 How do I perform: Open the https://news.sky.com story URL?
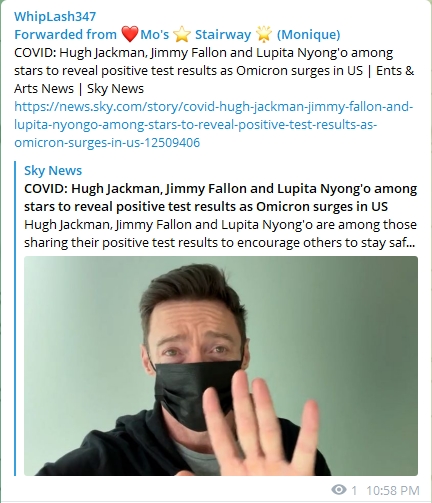tap(214, 124)
